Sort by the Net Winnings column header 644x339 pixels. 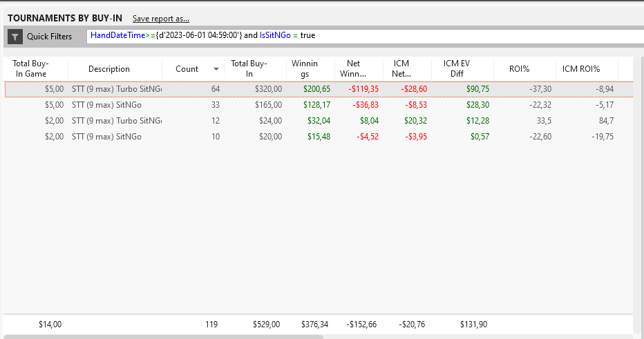(353, 68)
